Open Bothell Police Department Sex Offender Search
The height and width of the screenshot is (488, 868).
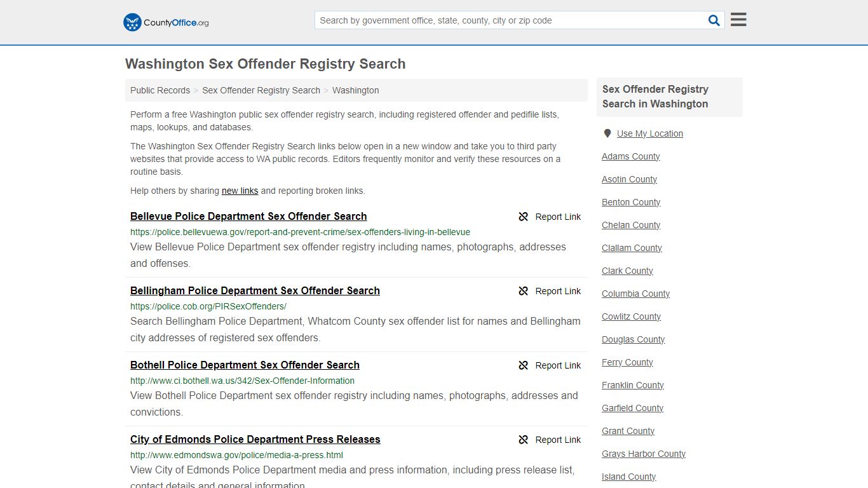coord(245,365)
